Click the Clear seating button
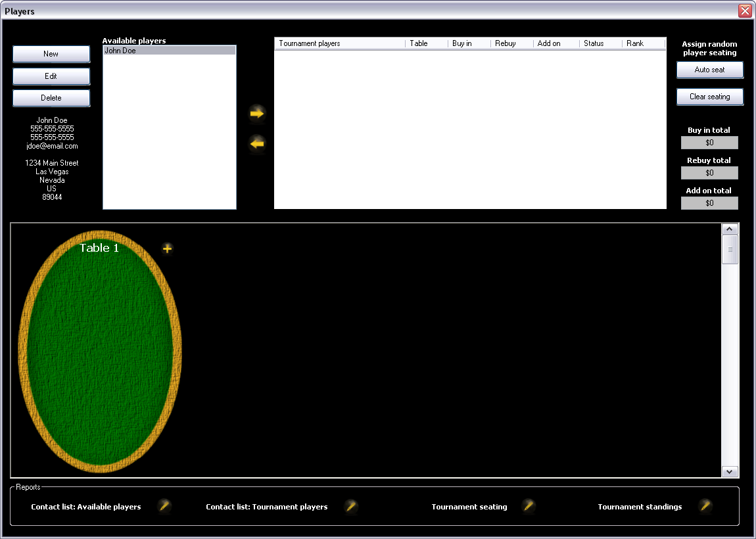Viewport: 756px width, 539px height. [709, 97]
